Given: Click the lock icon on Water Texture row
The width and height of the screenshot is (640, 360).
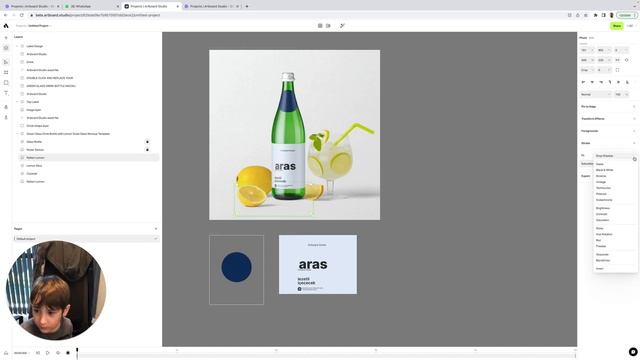Looking at the screenshot, I should coord(147,150).
